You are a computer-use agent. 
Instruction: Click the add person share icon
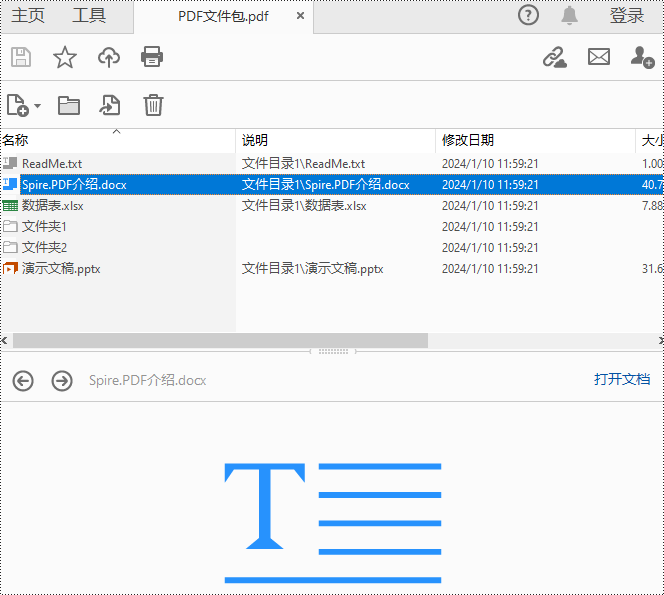click(642, 57)
